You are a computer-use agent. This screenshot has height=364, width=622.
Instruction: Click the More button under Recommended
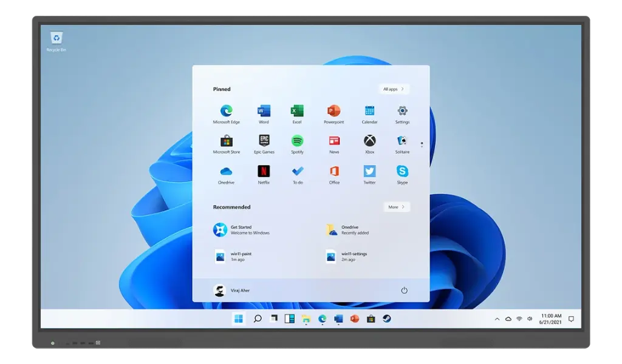(397, 207)
